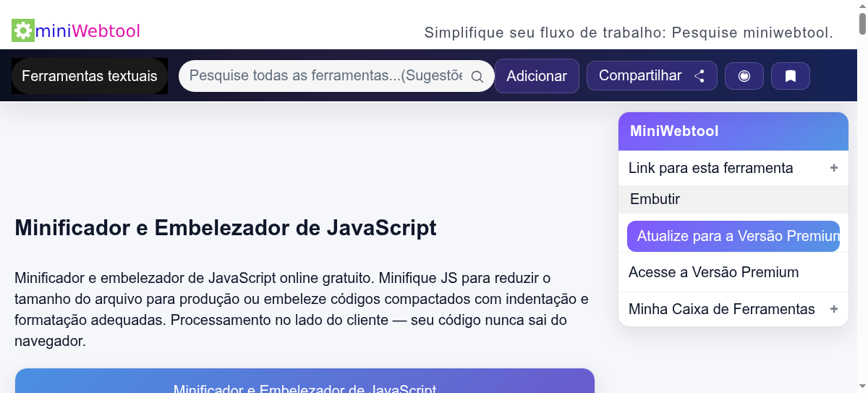The width and height of the screenshot is (868, 393).
Task: Click the Minificador e Embelezador de JavaScript heading
Action: coord(226,227)
